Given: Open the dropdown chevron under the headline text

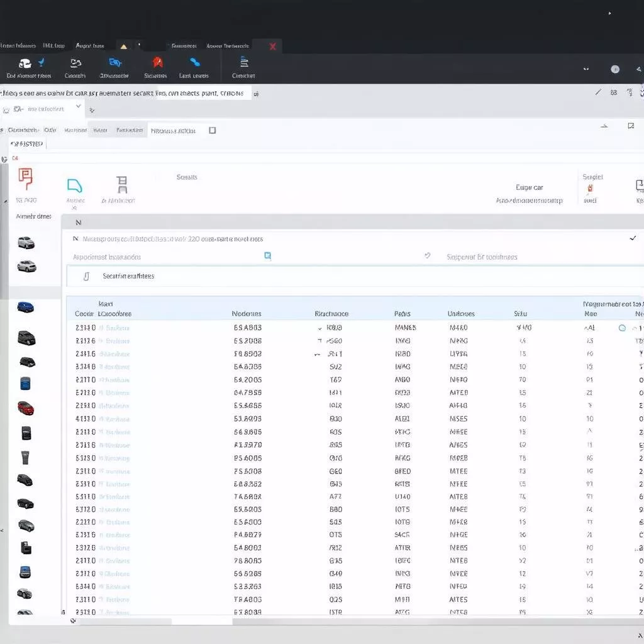Looking at the screenshot, I should pos(79,108).
